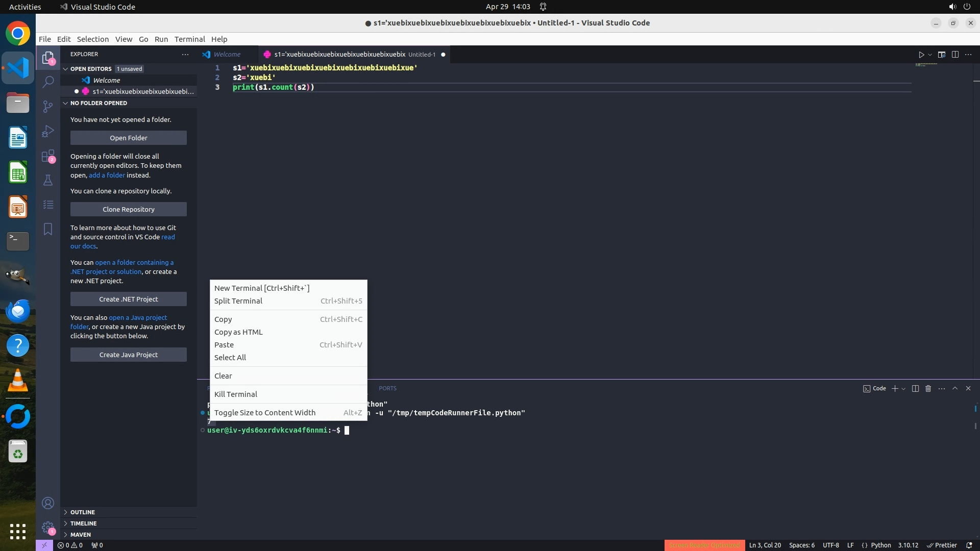Click the Open Folder button
Screen dimensions: 980x551
point(129,138)
